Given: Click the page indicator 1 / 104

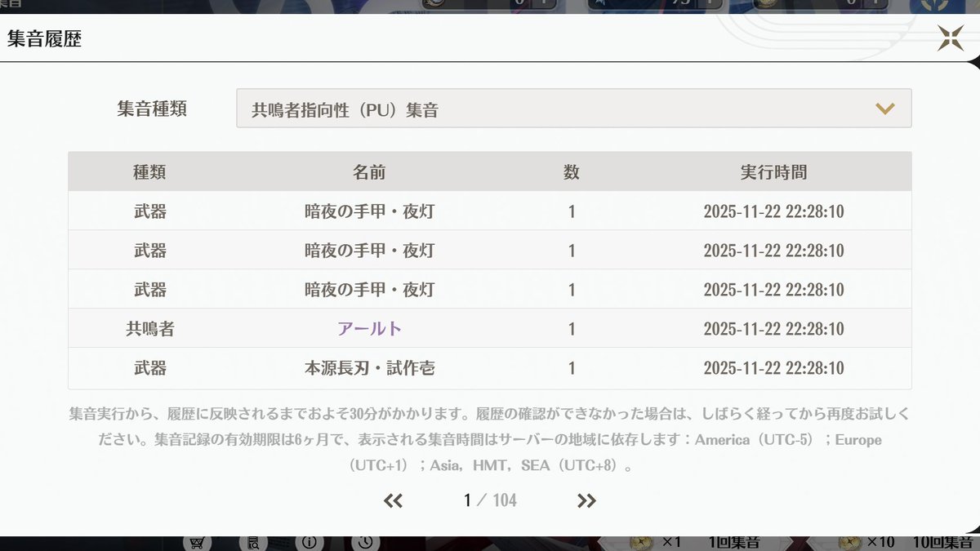Looking at the screenshot, I should (x=490, y=500).
